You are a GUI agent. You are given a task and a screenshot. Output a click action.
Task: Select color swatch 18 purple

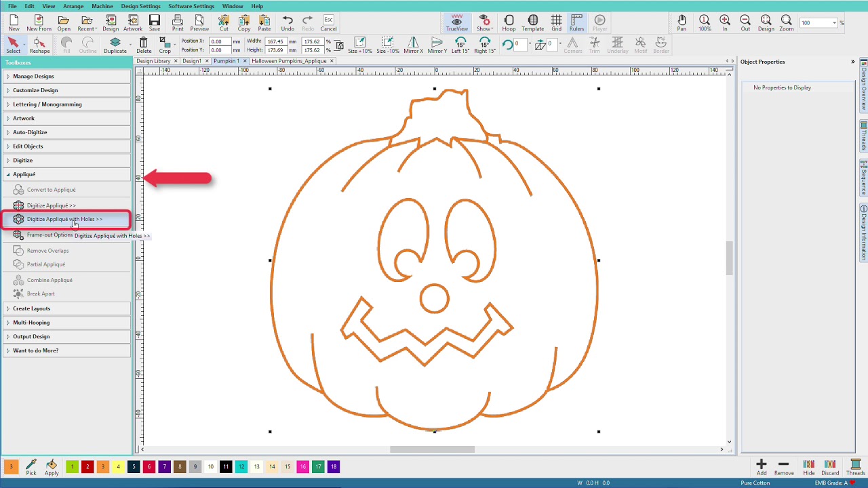pyautogui.click(x=334, y=466)
